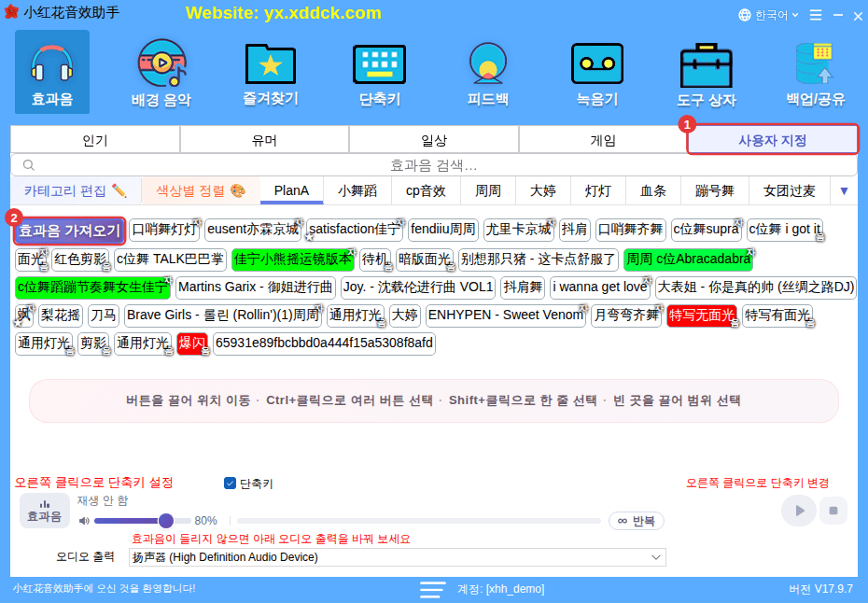The image size is (868, 603).
Task: Click the 효과음 equalizer button at bottom left
Action: tap(45, 511)
